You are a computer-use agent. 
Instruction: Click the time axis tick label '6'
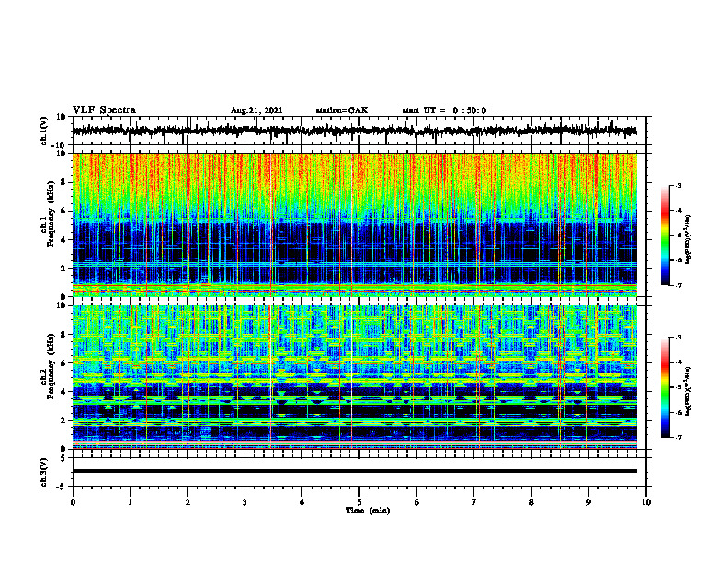416,502
